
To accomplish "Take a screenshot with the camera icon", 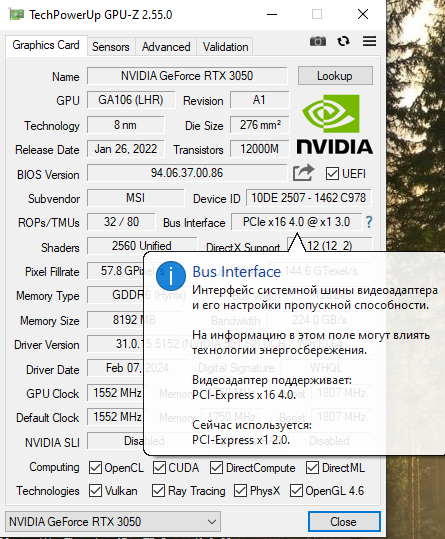I will (318, 41).
